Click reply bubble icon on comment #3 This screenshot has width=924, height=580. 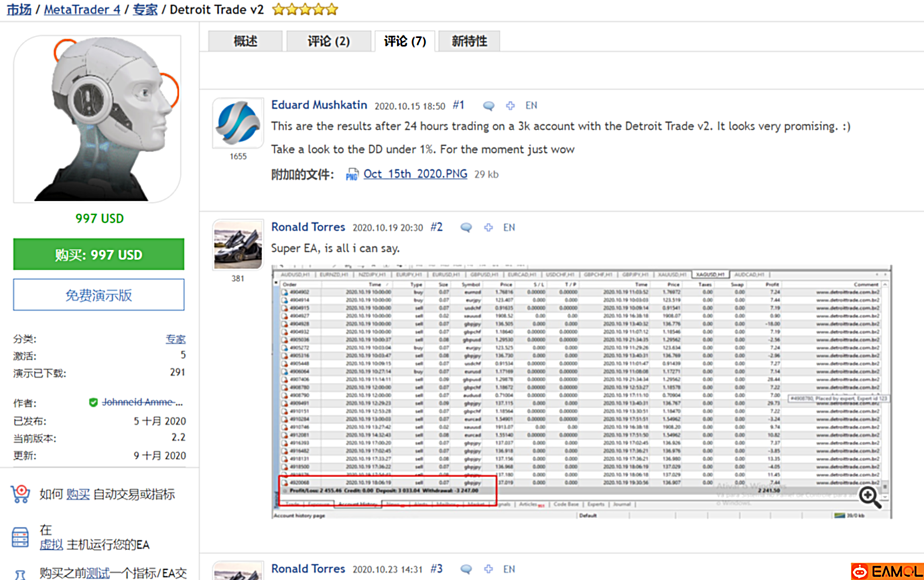tap(466, 569)
